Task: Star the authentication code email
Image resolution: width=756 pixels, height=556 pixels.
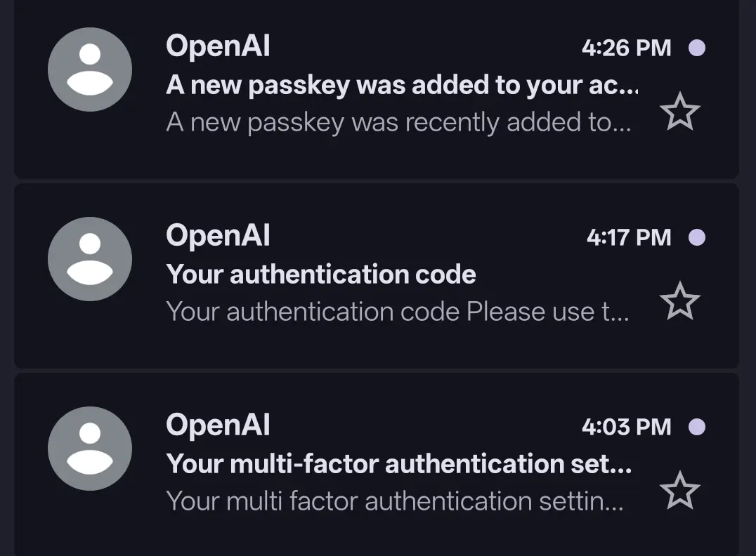Action: click(x=680, y=301)
